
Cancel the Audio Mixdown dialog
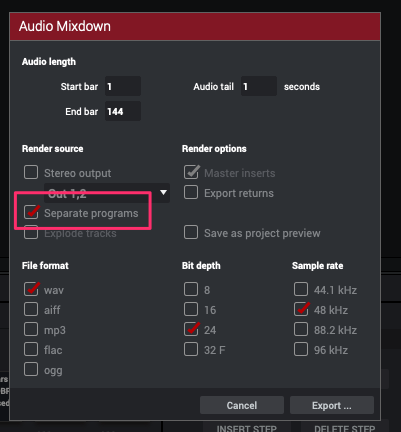pos(242,405)
